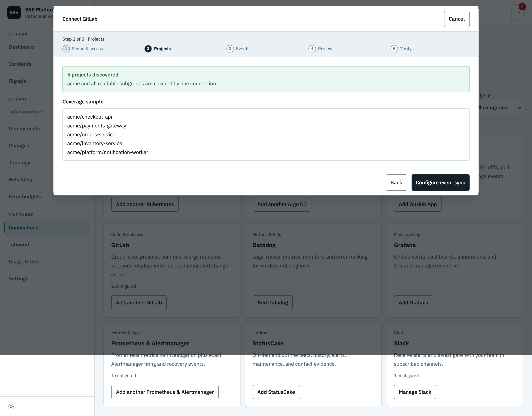Click the StatusCake card title
The height and width of the screenshot is (416, 532).
point(268,343)
